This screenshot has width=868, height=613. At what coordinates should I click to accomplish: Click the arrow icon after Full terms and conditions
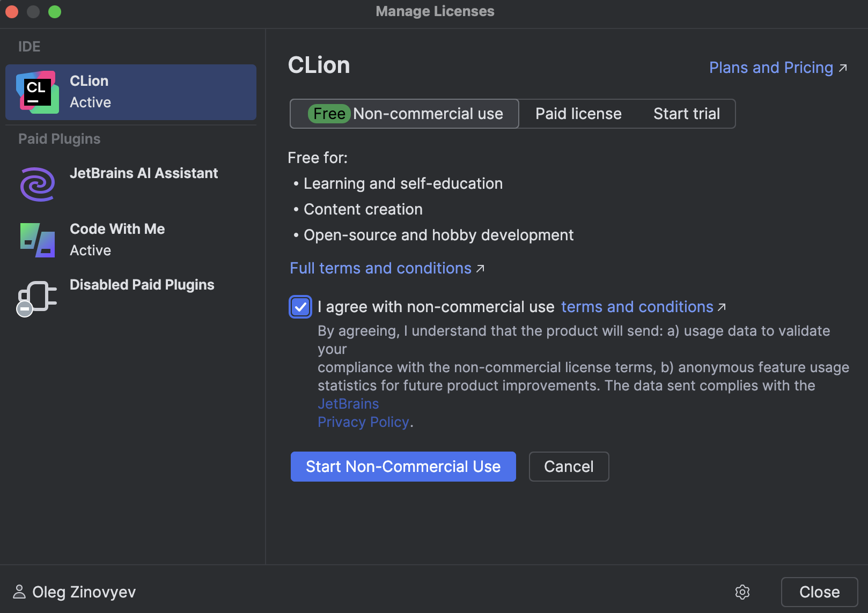[480, 269]
